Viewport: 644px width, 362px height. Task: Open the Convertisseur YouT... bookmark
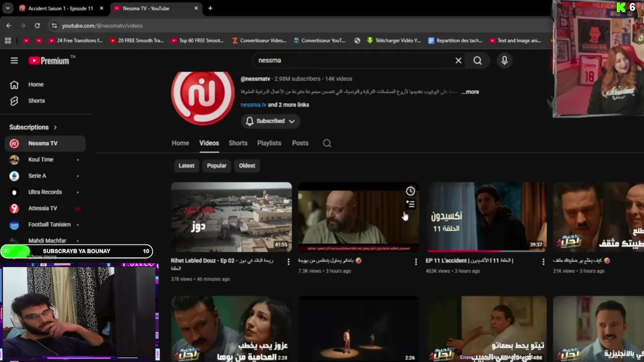(x=319, y=40)
